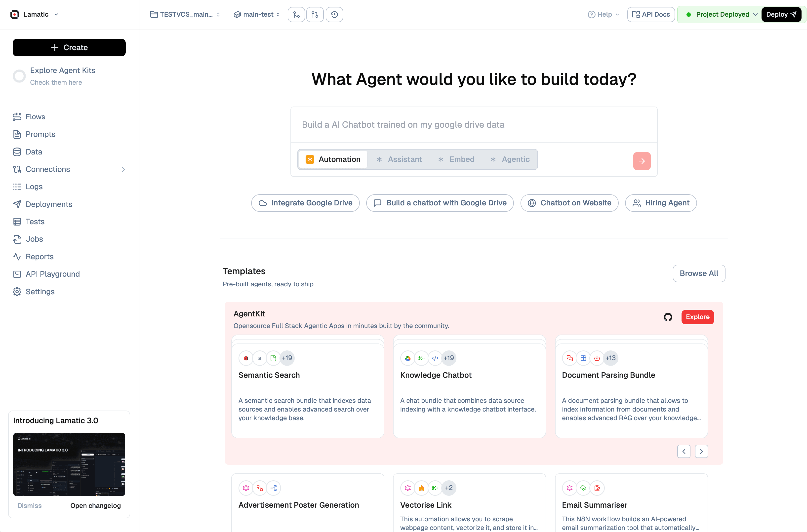Go to next AgentKit carousel page
Screen dimensions: 807x532
(x=701, y=451)
